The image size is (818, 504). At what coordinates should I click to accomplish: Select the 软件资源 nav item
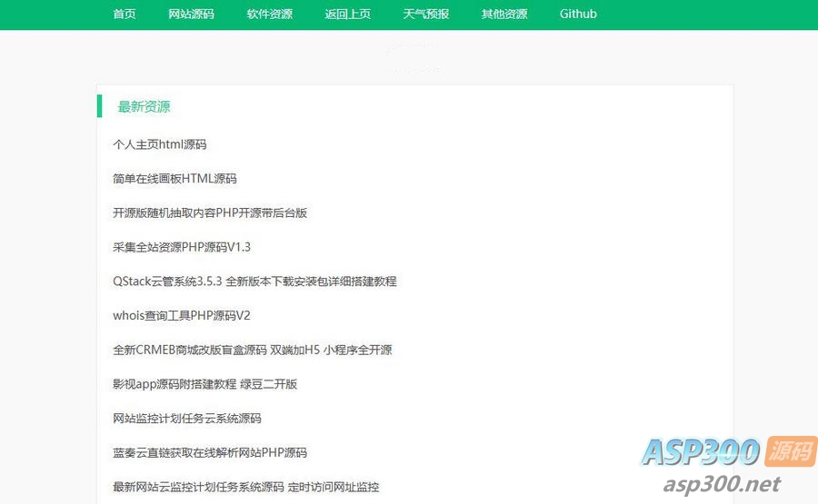tap(269, 14)
